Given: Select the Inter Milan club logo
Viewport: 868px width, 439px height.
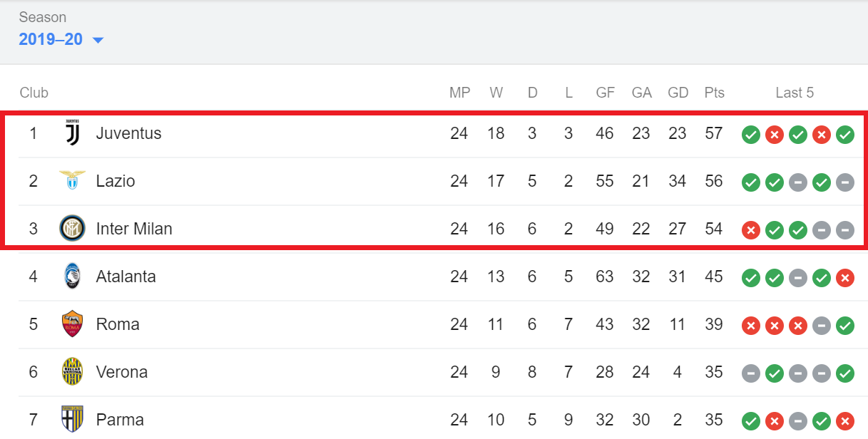Looking at the screenshot, I should (x=72, y=229).
